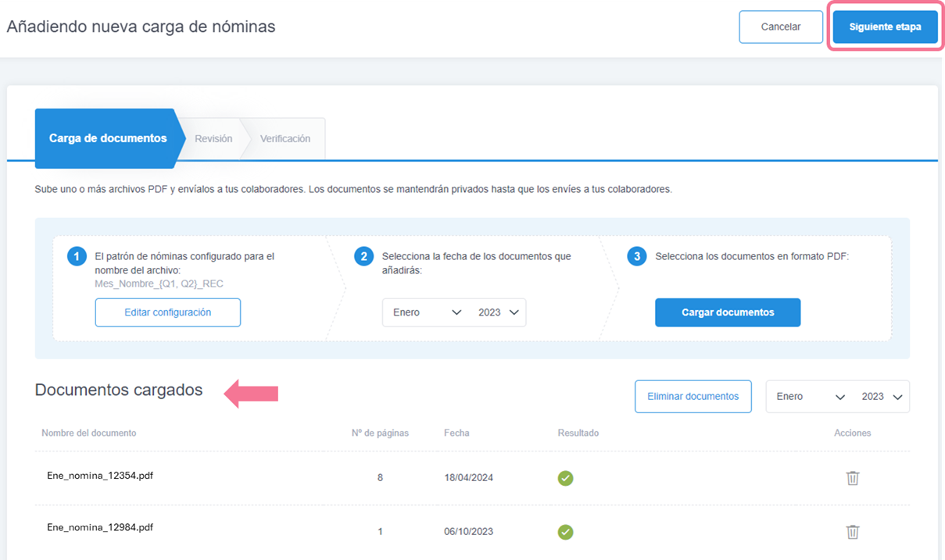
Task: Delete Ene_nomina_12354.pdf using trash icon
Action: coord(852,478)
